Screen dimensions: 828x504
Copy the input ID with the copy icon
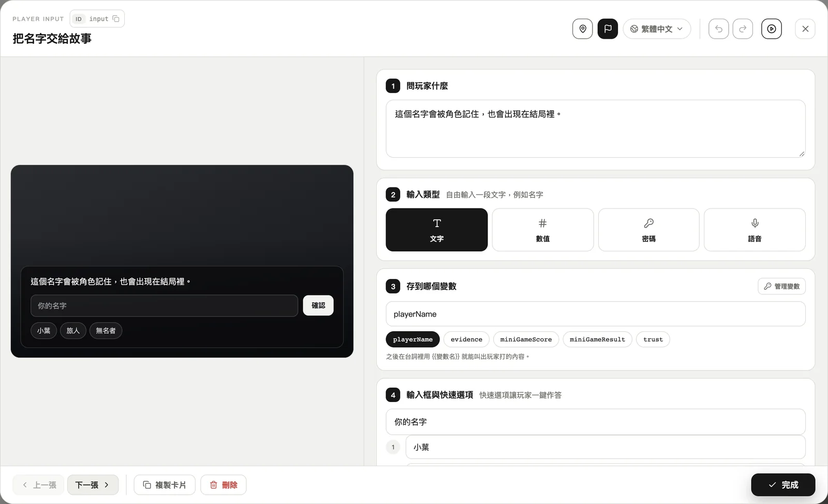pyautogui.click(x=116, y=19)
